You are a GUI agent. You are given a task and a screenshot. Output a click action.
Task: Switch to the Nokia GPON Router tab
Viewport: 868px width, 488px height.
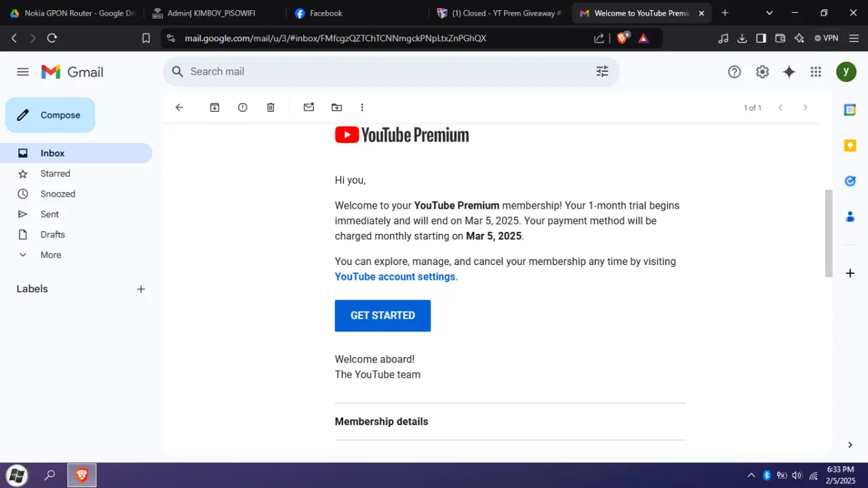[72, 13]
